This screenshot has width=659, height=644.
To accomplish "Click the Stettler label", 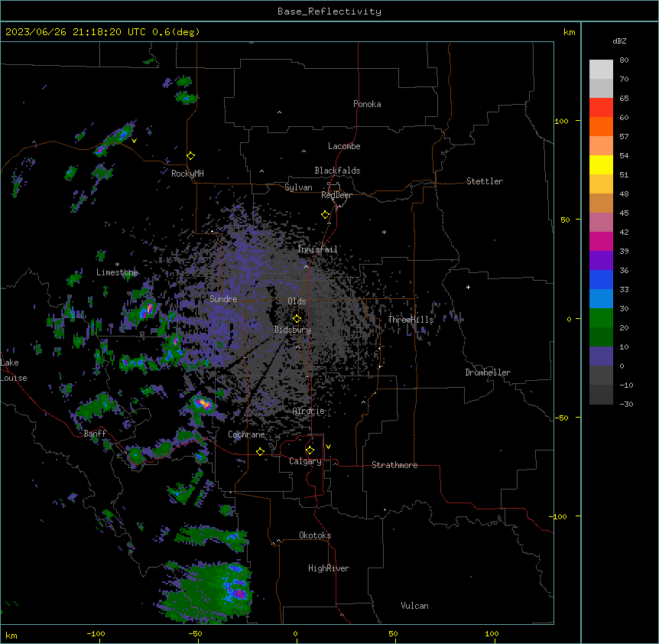I will pos(485,181).
